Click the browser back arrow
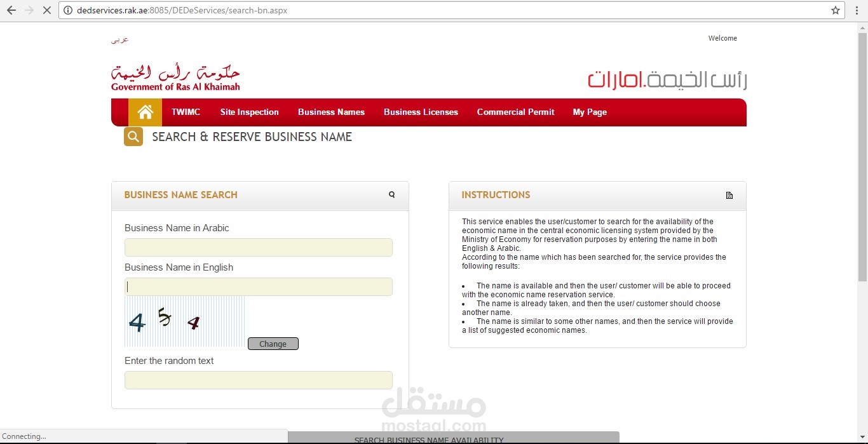 click(11, 10)
